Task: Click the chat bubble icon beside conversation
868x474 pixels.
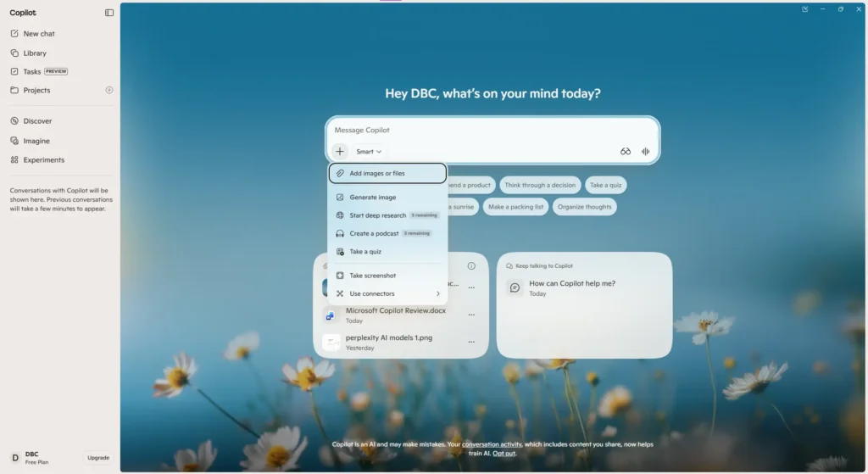Action: tap(515, 288)
